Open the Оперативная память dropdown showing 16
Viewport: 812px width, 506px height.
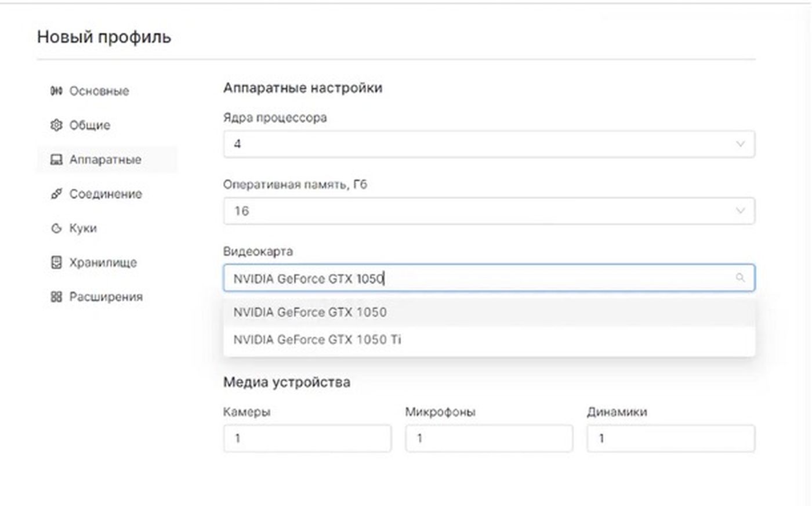click(x=489, y=211)
